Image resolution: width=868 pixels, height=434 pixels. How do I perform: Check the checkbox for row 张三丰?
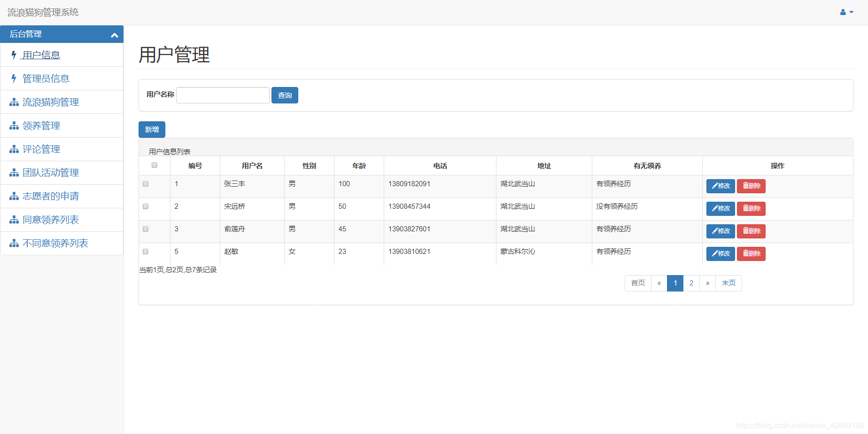click(x=146, y=184)
